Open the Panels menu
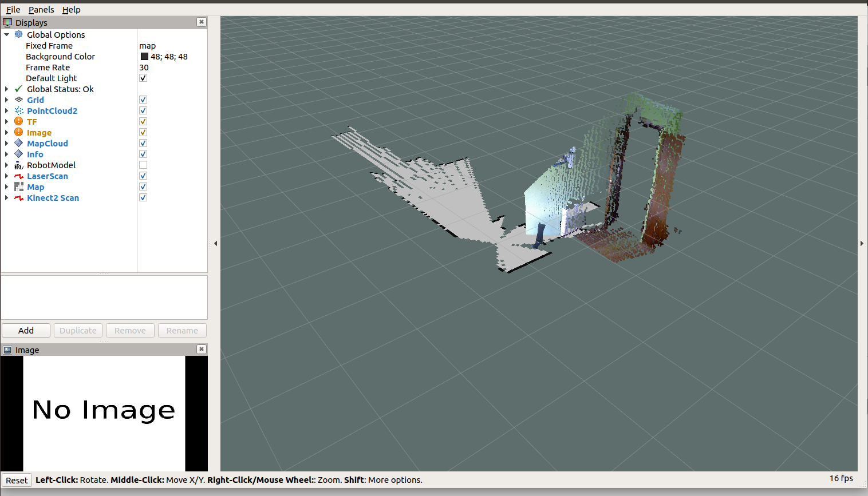This screenshot has width=868, height=496. [41, 10]
